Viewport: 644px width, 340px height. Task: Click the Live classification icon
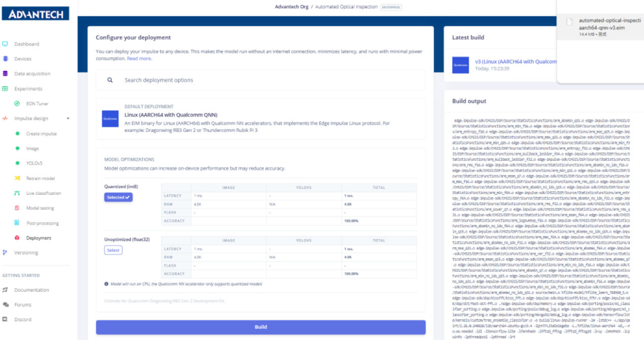pyautogui.click(x=17, y=193)
